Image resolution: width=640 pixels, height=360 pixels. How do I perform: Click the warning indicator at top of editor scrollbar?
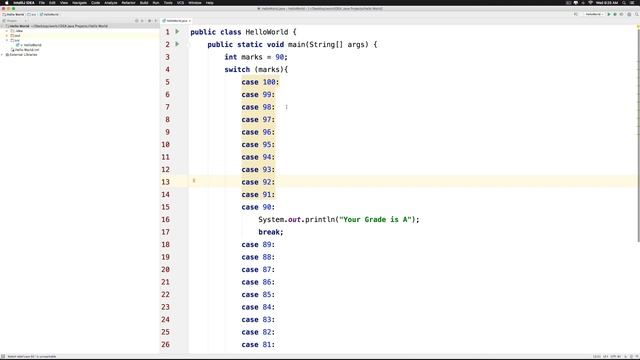[638, 27]
